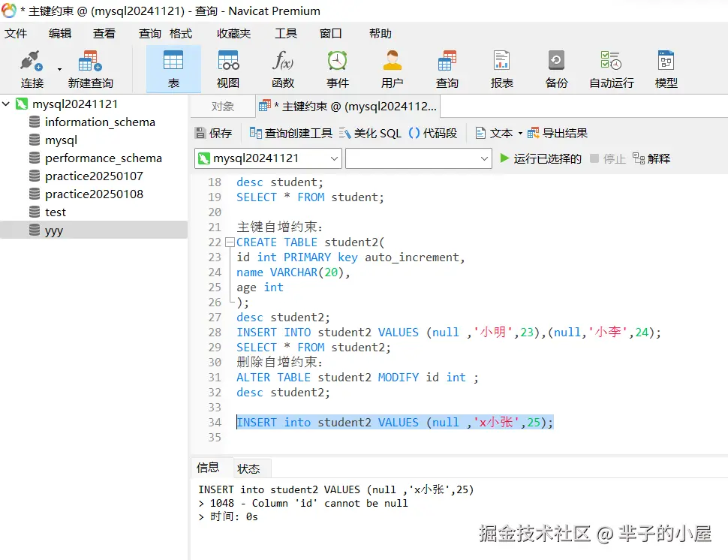Open the 用户 (User) toolbar icon
728x560 pixels.
(x=393, y=69)
